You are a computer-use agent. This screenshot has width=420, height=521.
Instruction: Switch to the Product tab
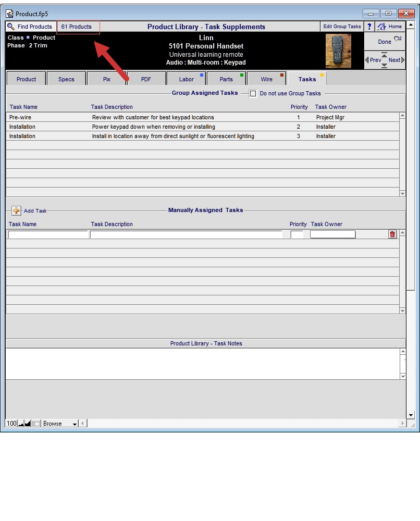[26, 79]
